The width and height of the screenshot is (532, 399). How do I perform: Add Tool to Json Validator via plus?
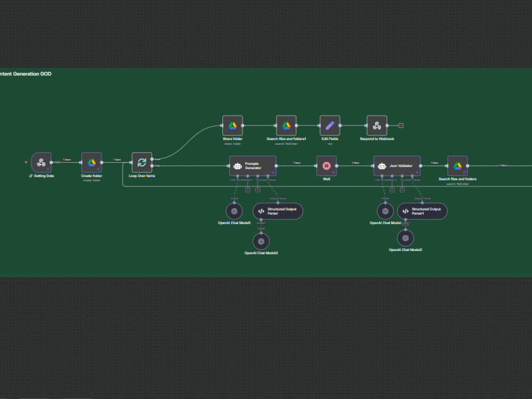(x=402, y=190)
